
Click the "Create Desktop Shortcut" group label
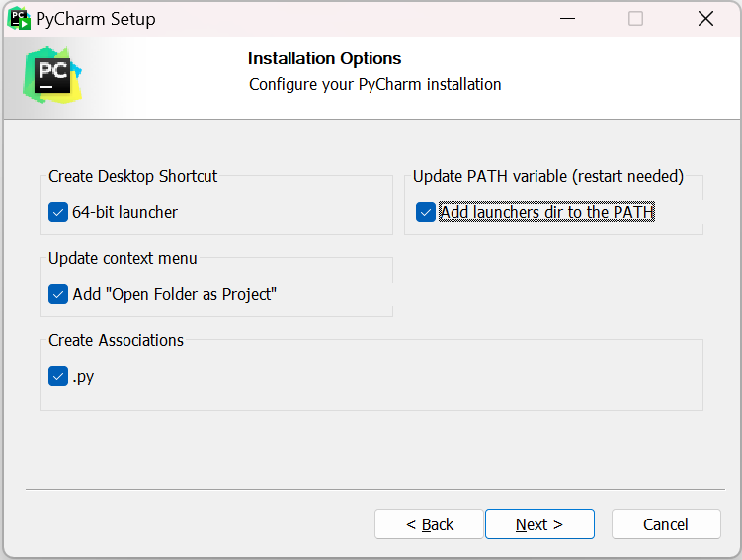[133, 176]
